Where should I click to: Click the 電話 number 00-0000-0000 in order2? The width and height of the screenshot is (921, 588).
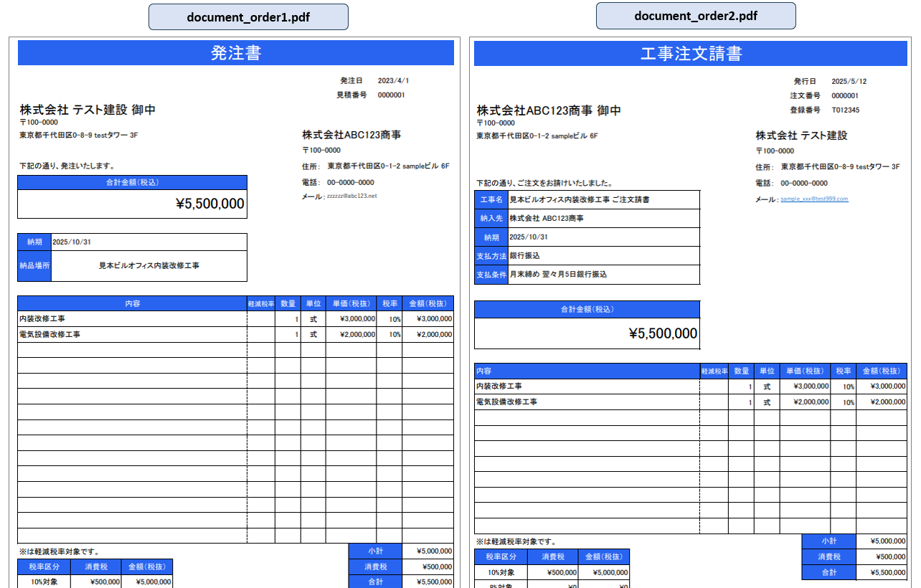click(x=804, y=183)
